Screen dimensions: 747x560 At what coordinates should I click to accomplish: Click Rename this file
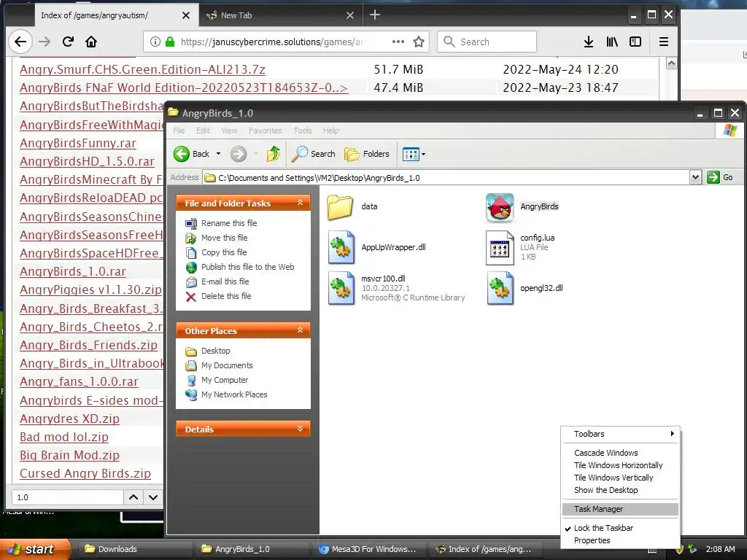click(x=228, y=223)
